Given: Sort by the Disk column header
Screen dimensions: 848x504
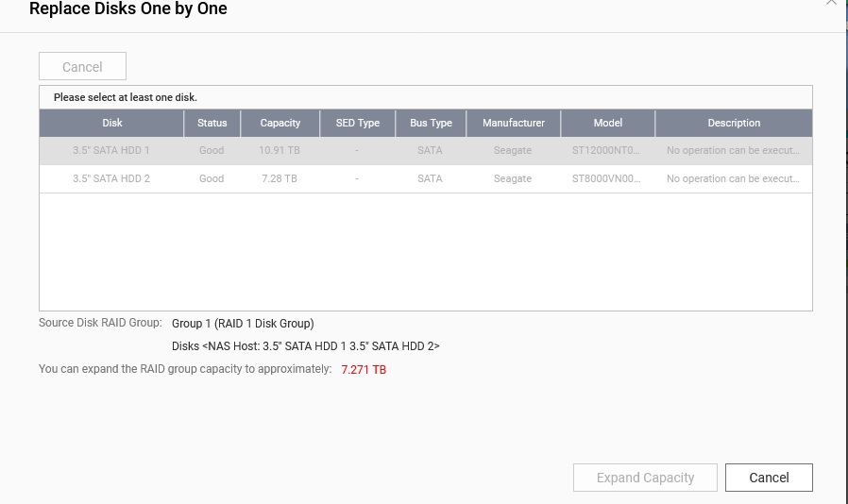Looking at the screenshot, I should 112,124.
